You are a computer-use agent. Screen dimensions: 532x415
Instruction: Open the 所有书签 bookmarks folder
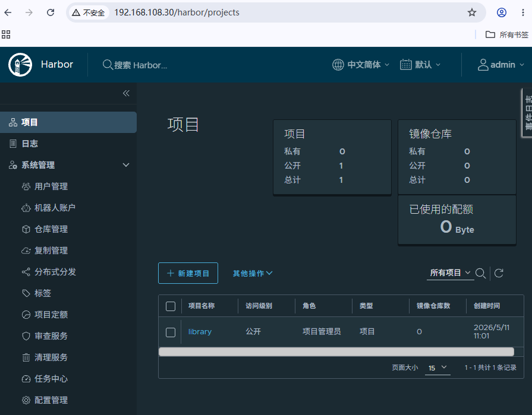(507, 34)
